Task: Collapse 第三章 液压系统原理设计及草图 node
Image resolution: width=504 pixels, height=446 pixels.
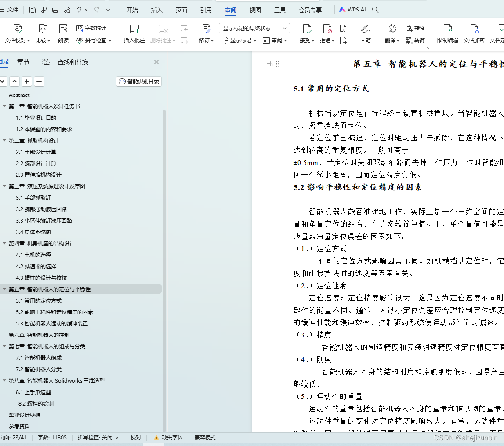Action: click(x=4, y=186)
